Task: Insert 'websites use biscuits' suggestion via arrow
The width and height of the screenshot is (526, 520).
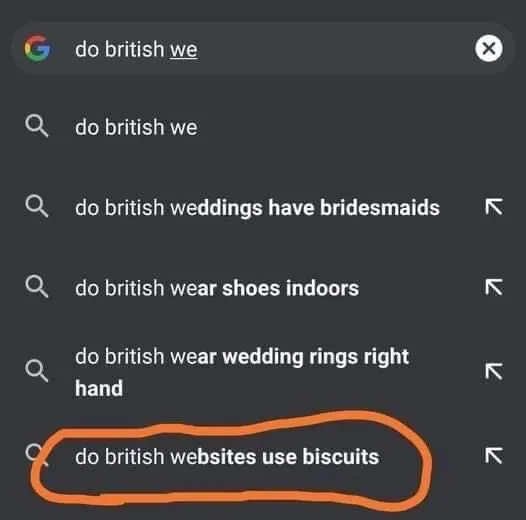Action: click(x=494, y=455)
